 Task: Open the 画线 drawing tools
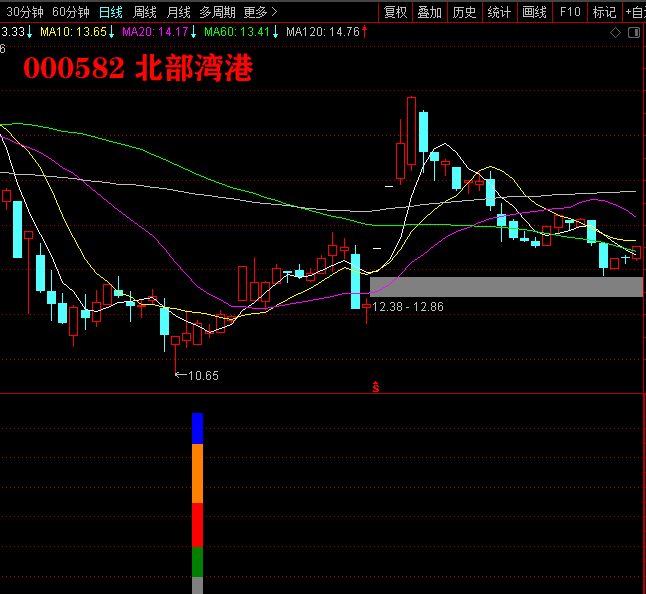click(534, 12)
